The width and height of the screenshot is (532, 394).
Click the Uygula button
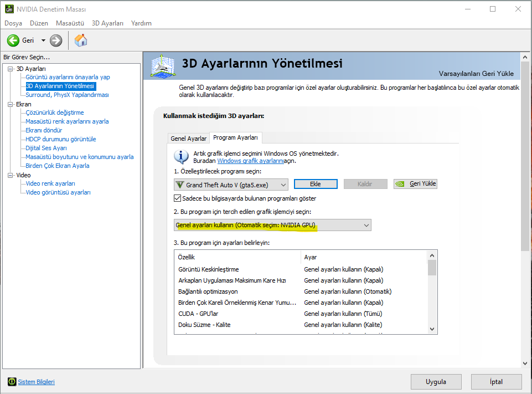coord(436,382)
